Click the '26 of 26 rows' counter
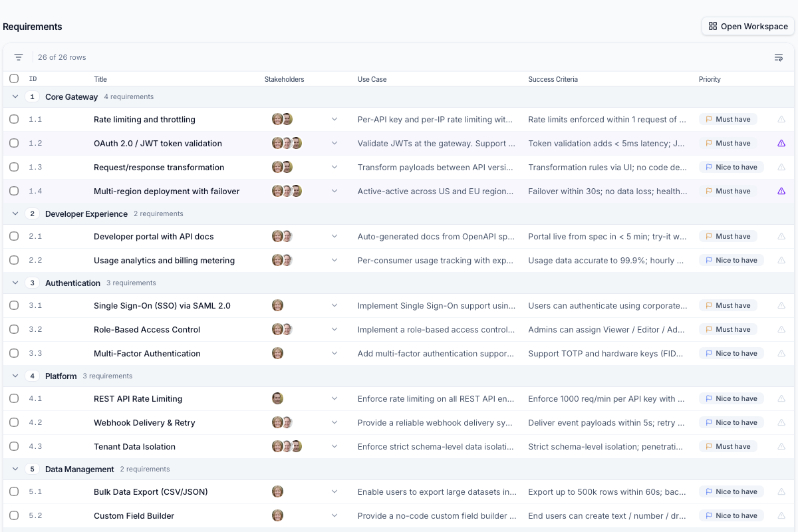The height and width of the screenshot is (532, 798). [62, 57]
